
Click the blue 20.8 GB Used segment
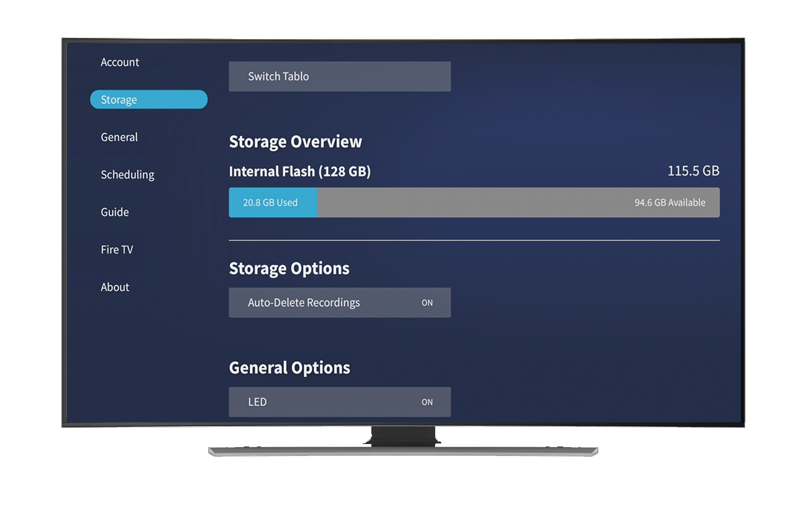pyautogui.click(x=273, y=203)
